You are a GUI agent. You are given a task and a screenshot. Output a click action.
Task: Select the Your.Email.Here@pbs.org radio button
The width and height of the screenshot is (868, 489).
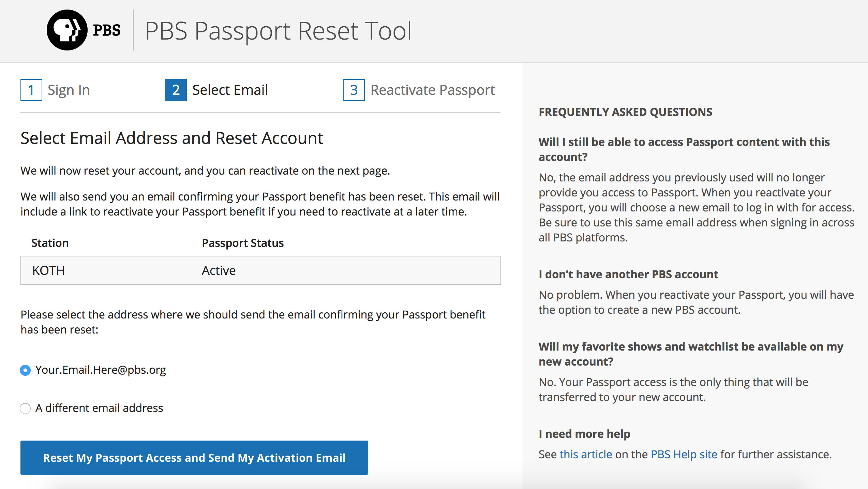25,370
